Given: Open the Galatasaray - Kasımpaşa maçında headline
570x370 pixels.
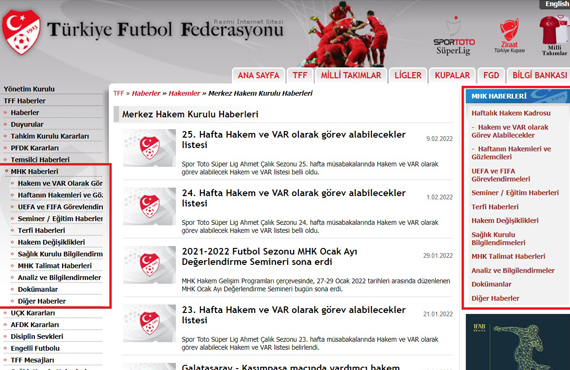Looking at the screenshot, I should tap(290, 367).
